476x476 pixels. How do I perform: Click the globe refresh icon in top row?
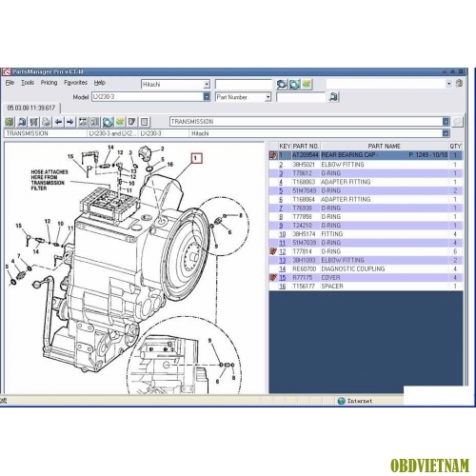[x=294, y=84]
